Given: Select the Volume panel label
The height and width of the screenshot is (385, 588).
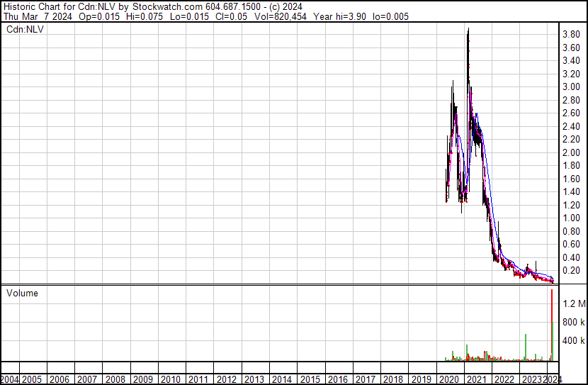Looking at the screenshot, I should 22,293.
